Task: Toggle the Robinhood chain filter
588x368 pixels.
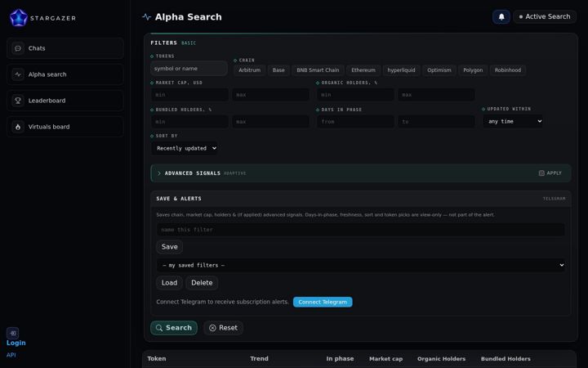Action: point(508,70)
